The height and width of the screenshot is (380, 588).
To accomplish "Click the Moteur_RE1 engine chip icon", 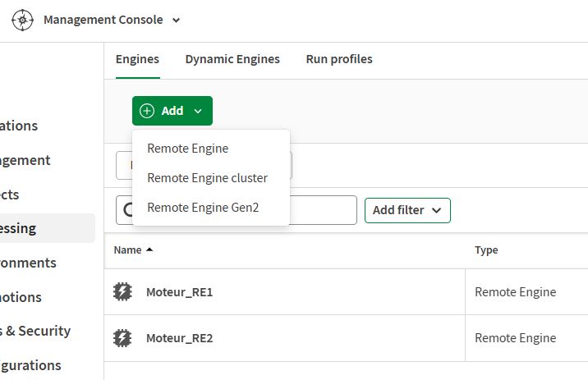I will coord(122,291).
